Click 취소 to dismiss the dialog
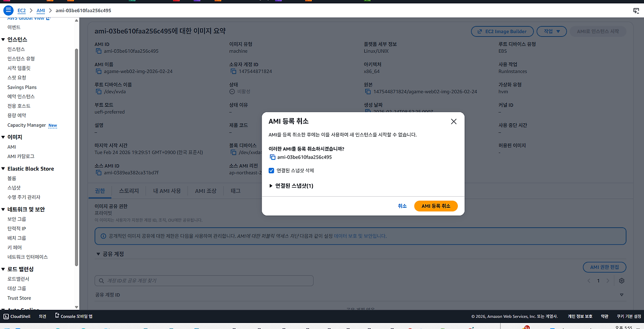644x329 pixels. [x=402, y=206]
